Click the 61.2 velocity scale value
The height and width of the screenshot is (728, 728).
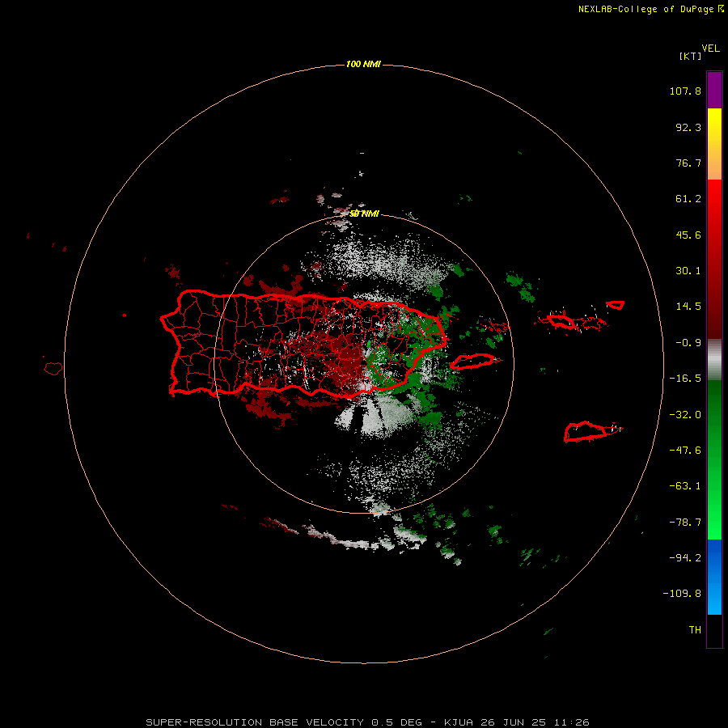pos(688,199)
